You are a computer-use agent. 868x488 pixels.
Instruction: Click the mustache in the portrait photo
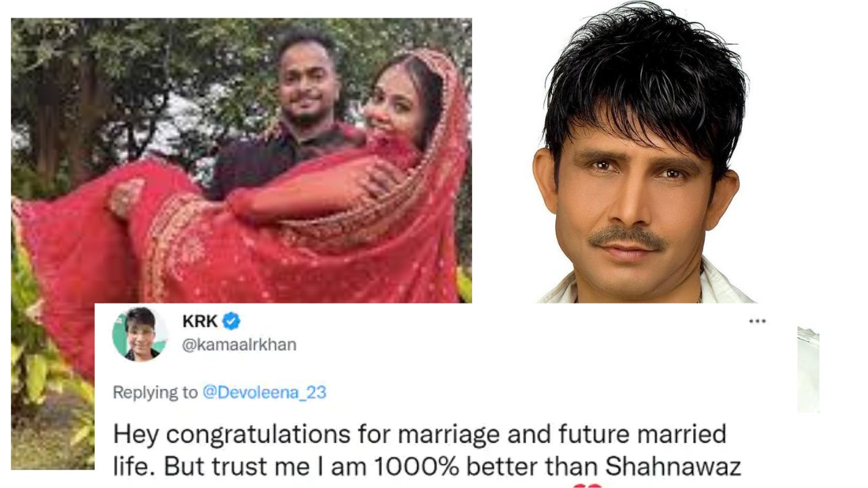pyautogui.click(x=626, y=237)
